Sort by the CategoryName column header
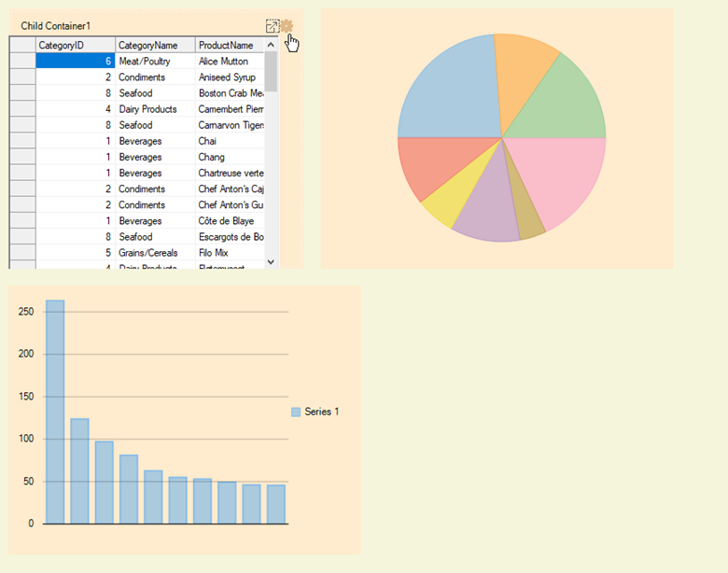Screen dimensions: 728x573 [155, 45]
